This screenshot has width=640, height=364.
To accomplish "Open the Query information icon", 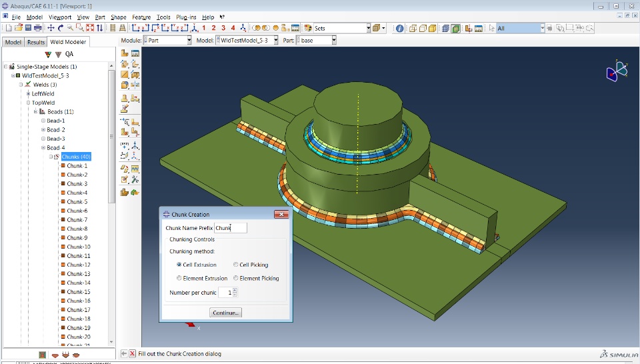I will pyautogui.click(x=399, y=28).
